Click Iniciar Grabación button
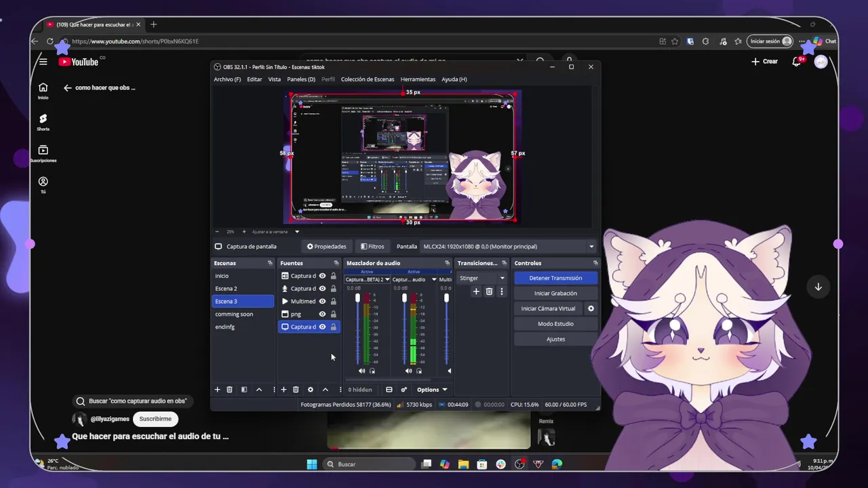Screen dimensions: 868x488 (x=555, y=293)
